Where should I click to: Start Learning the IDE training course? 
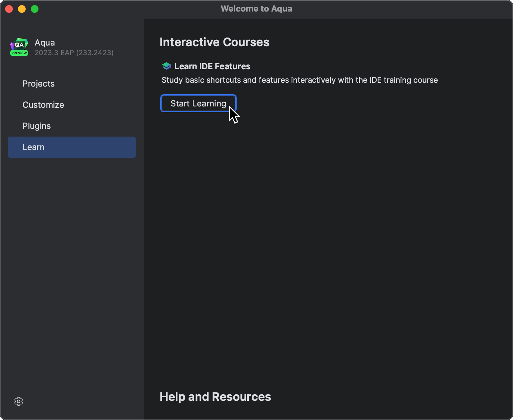pyautogui.click(x=198, y=103)
